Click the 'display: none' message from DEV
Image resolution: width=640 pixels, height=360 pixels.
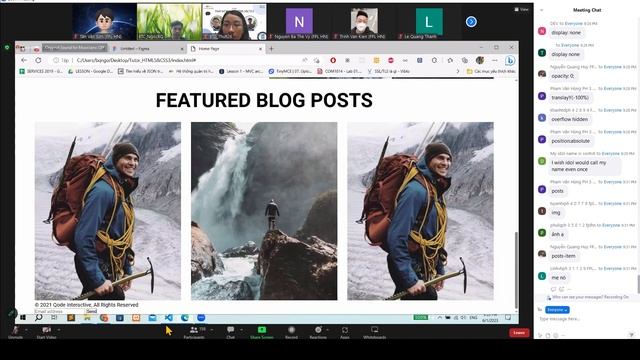565,33
